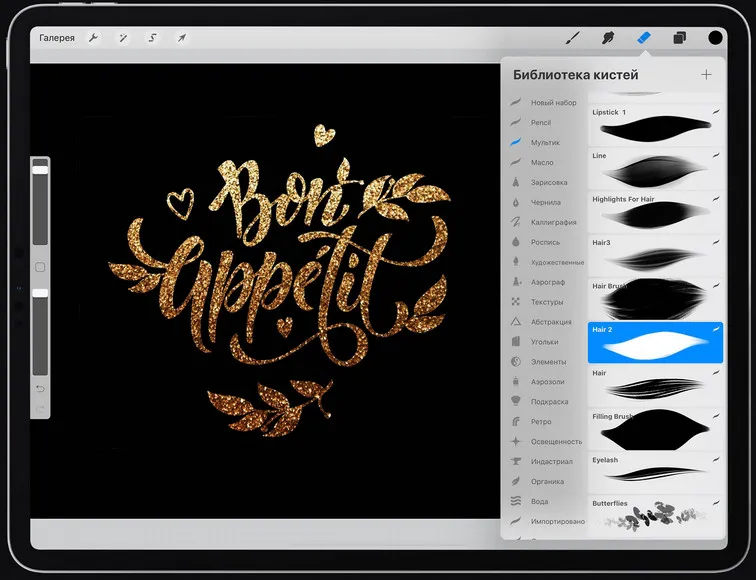
Task: Select the Filling Brush preset
Action: tap(655, 429)
